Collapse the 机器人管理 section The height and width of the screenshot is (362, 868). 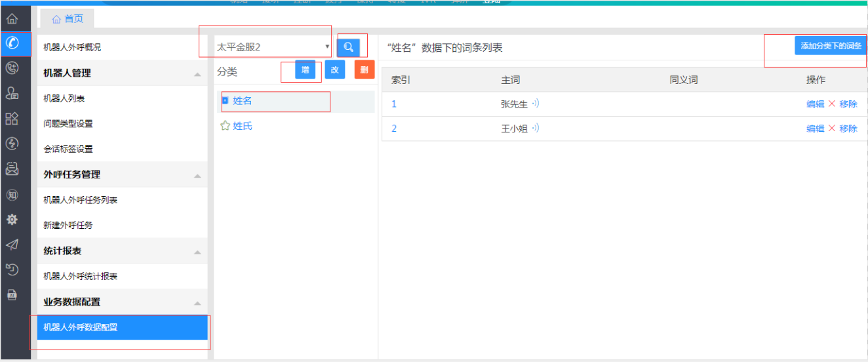[x=197, y=74]
